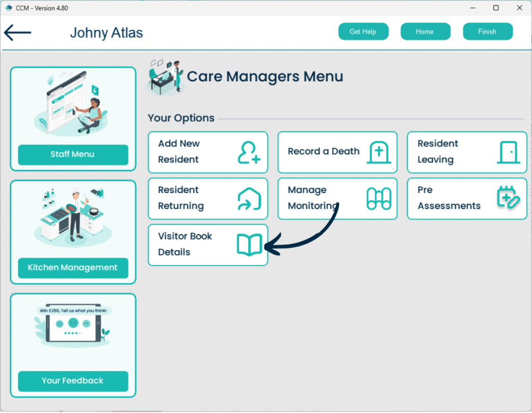Image resolution: width=532 pixels, height=413 pixels.
Task: Click the Pre Assessments calendar-edit icon
Action: (508, 197)
